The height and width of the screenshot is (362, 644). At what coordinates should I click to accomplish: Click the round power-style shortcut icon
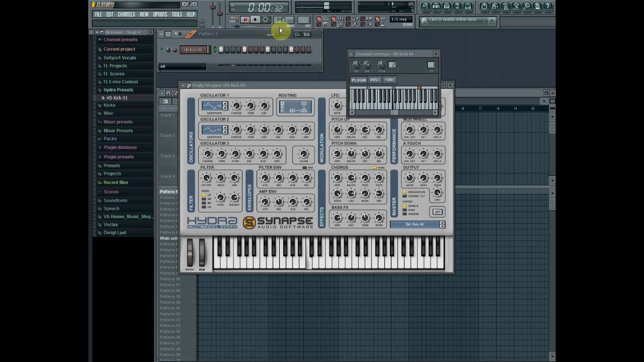(484, 7)
